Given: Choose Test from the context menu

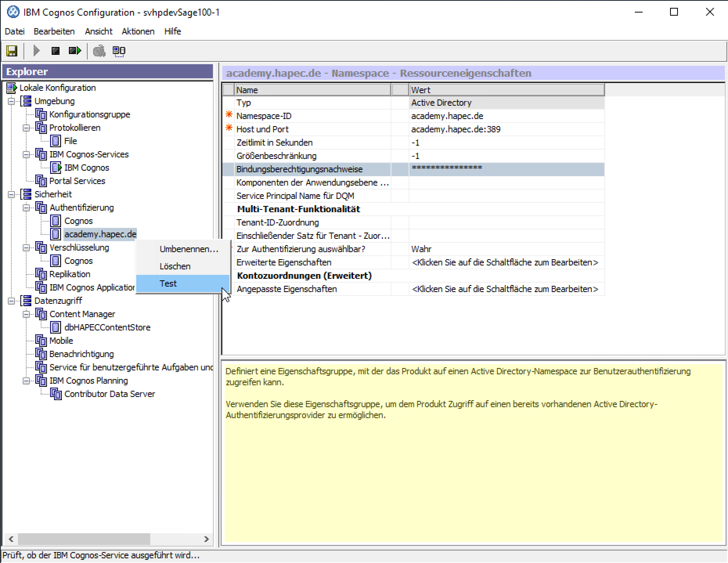Looking at the screenshot, I should tap(168, 283).
